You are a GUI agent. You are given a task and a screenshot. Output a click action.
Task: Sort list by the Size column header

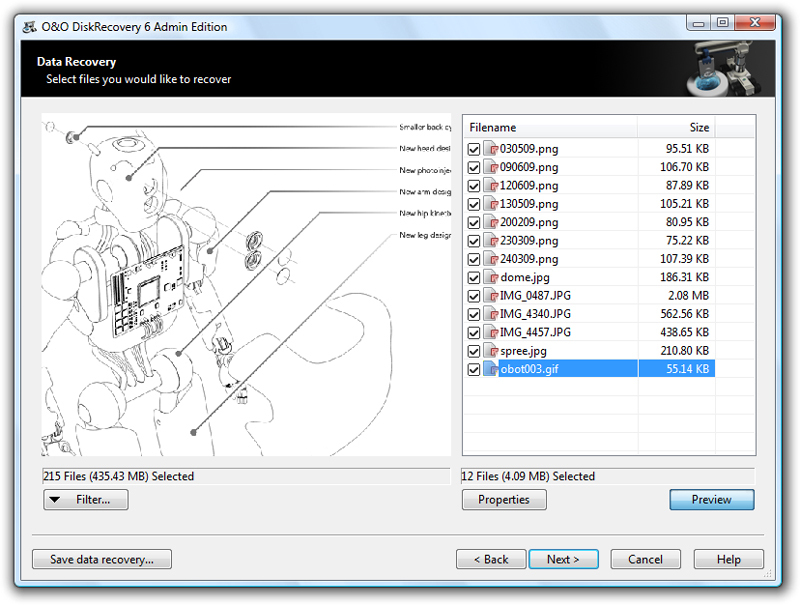[x=676, y=128]
